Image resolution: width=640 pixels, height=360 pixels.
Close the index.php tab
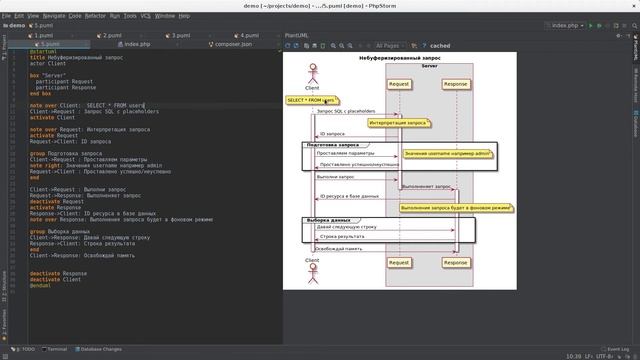178,44
